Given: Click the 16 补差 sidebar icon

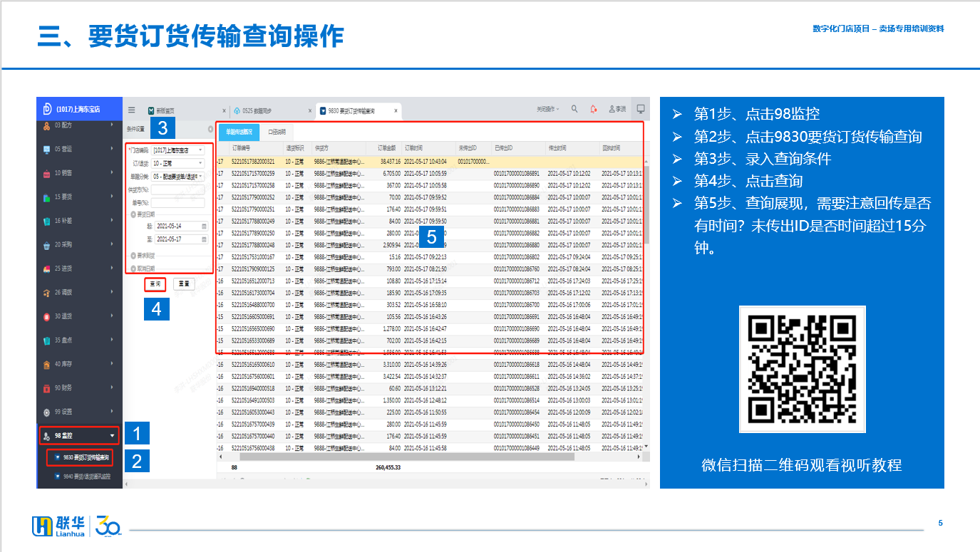Looking at the screenshot, I should point(47,221).
